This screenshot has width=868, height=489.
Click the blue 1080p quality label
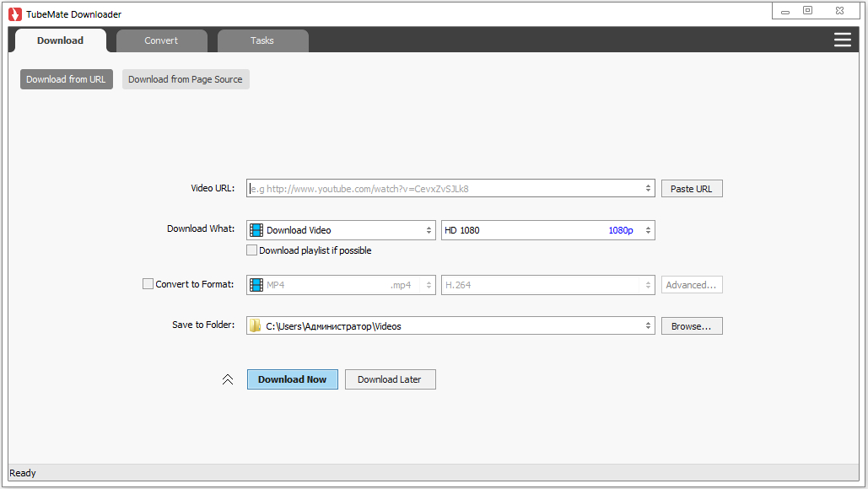pyautogui.click(x=620, y=230)
